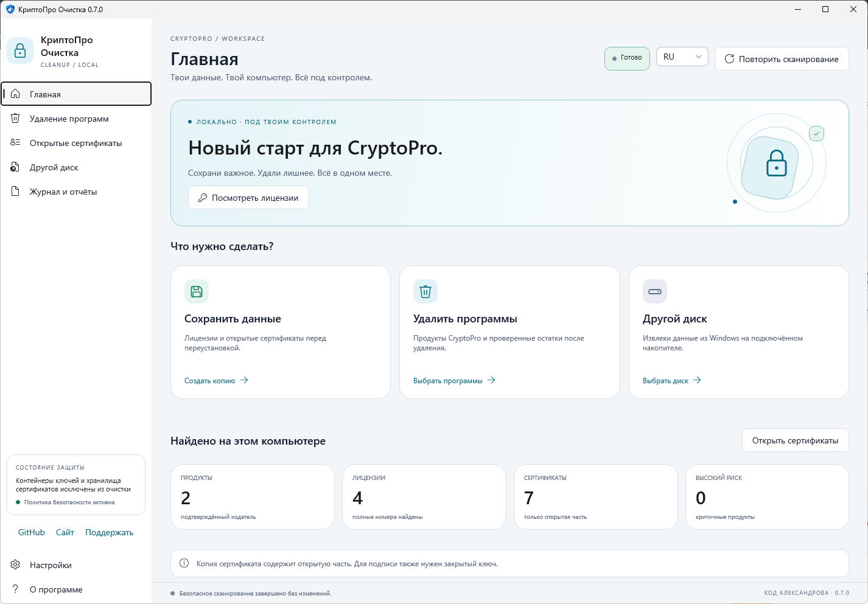Select the Сертификаты stat card showing 7
Viewport: 868px width, 604px height.
click(x=596, y=497)
